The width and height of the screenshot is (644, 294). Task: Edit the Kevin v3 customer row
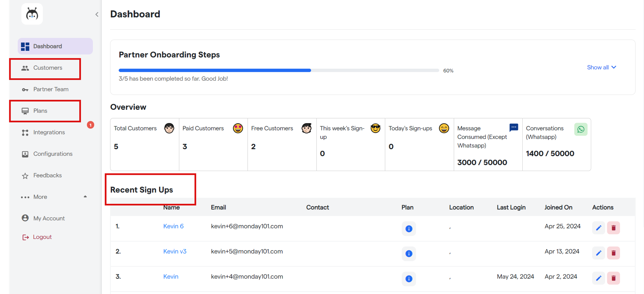pyautogui.click(x=598, y=253)
